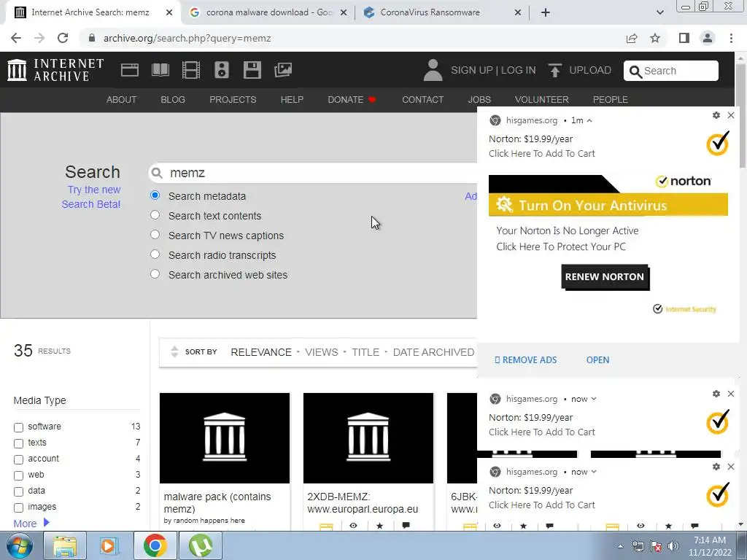Viewport: 747px width, 560px height.
Task: Sort results by DATE ARCHIVED
Action: 433,352
